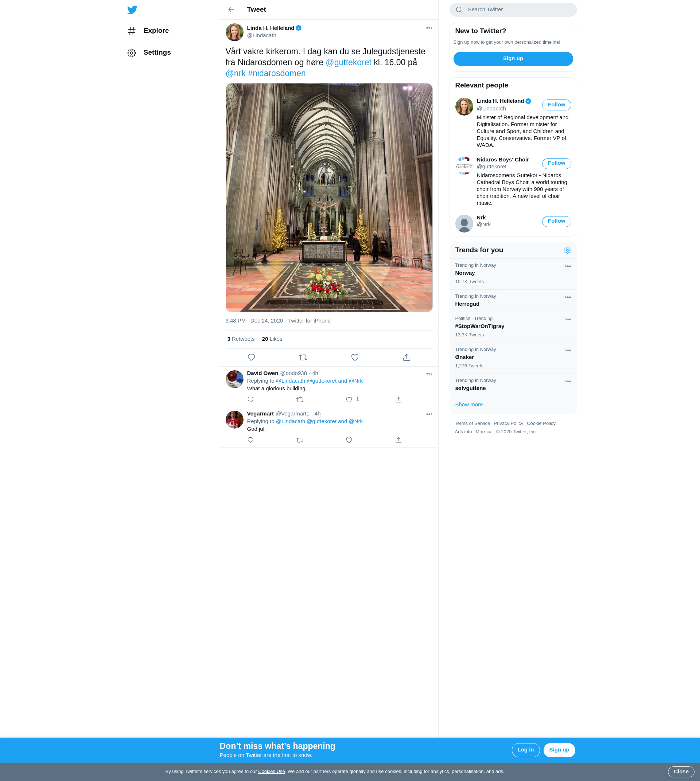
Task: Open Explore in the sidebar
Action: [156, 31]
